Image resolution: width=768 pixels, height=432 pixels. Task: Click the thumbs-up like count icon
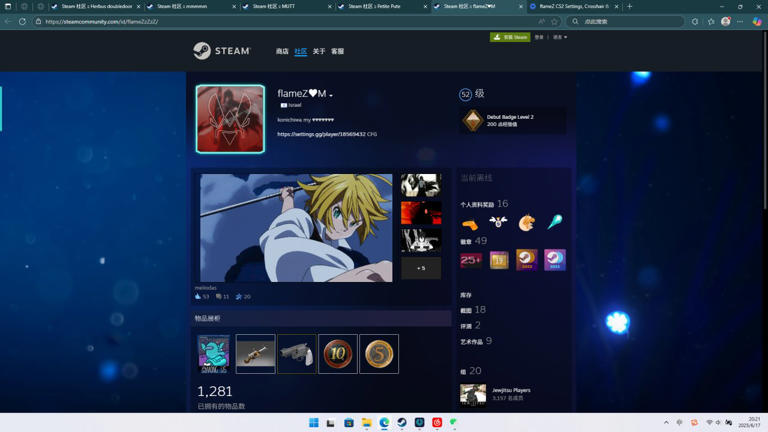[198, 296]
